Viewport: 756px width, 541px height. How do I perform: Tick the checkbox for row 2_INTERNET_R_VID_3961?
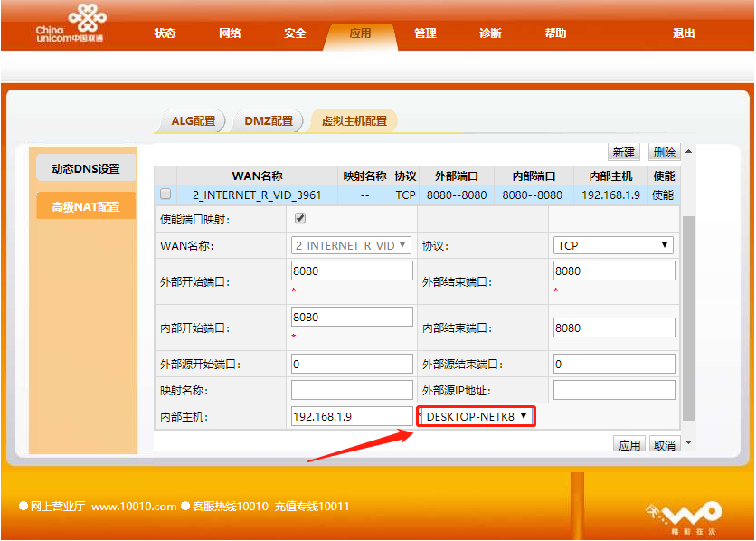point(165,194)
